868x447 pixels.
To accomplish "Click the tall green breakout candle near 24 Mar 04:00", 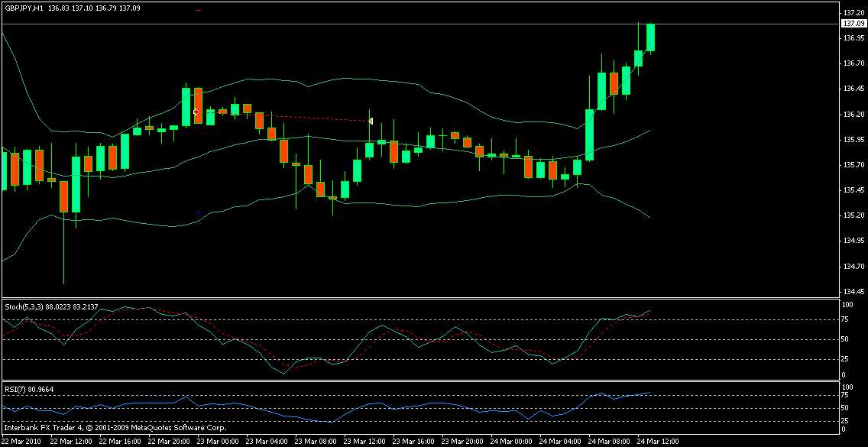I will pyautogui.click(x=590, y=134).
